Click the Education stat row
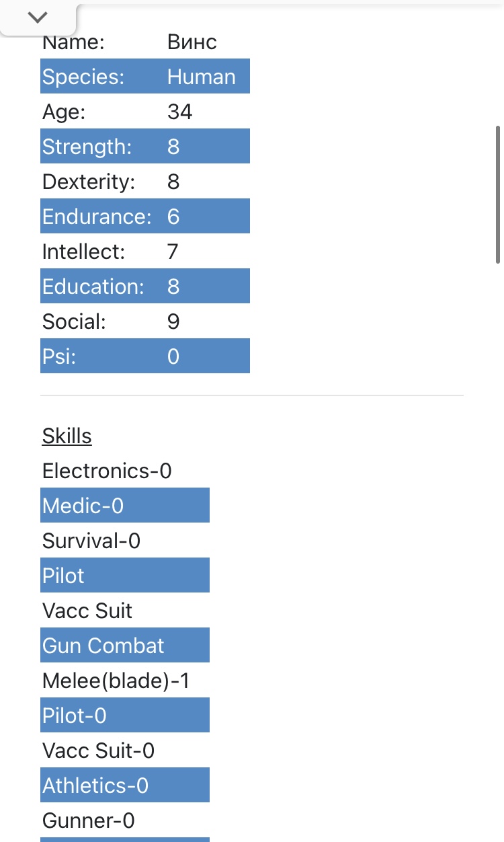 coord(144,286)
